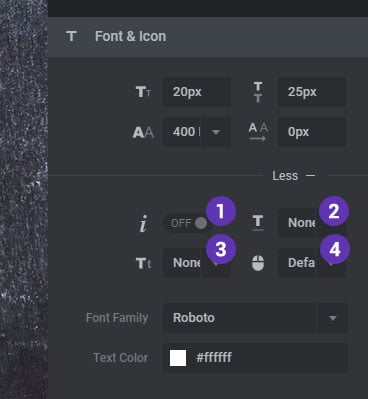The image size is (368, 399).
Task: Click the font weight AA icon
Action: pyautogui.click(x=143, y=132)
